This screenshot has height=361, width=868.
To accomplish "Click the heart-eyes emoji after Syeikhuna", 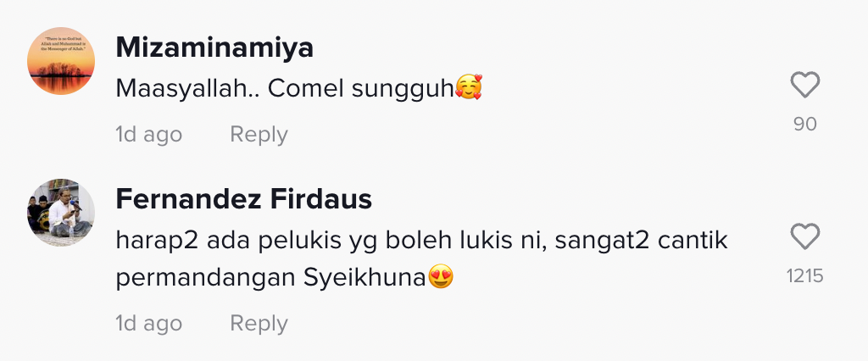I will pos(441,277).
